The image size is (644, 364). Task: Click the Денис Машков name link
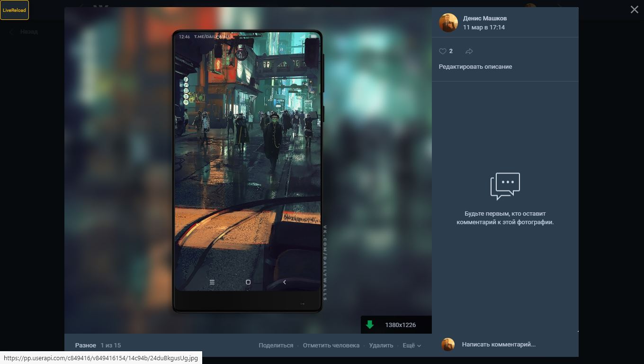tap(485, 18)
